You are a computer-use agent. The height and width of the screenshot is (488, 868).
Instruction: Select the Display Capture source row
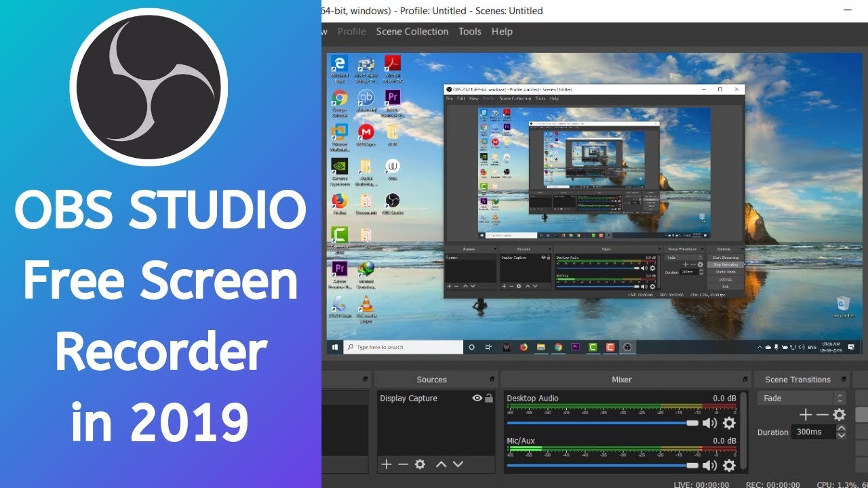436,399
